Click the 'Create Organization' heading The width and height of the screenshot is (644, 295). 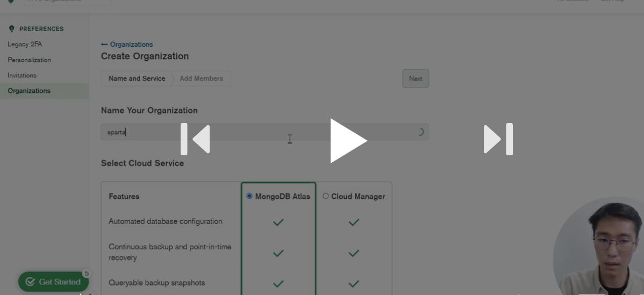point(145,56)
